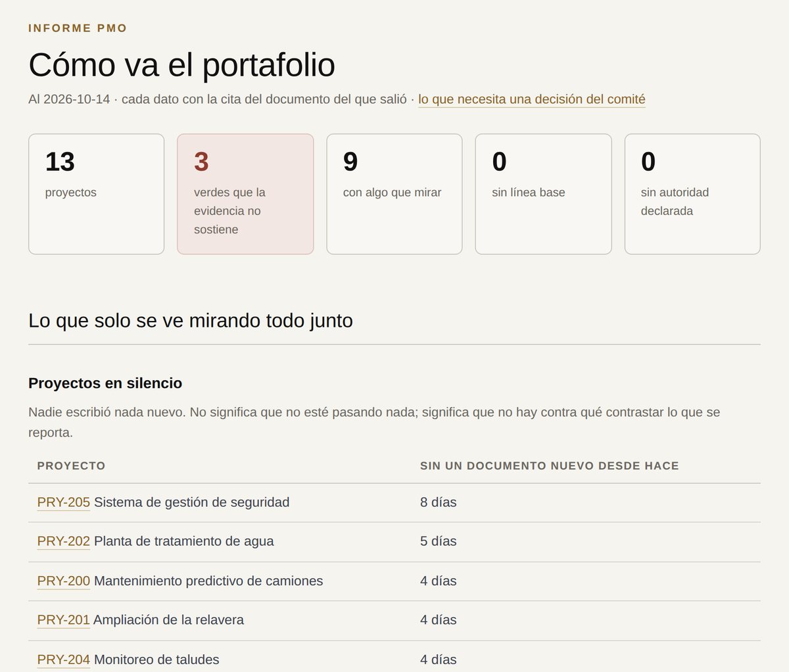Click the "4 días" cell for PRY-200
This screenshot has width=789, height=672.
[x=439, y=581]
